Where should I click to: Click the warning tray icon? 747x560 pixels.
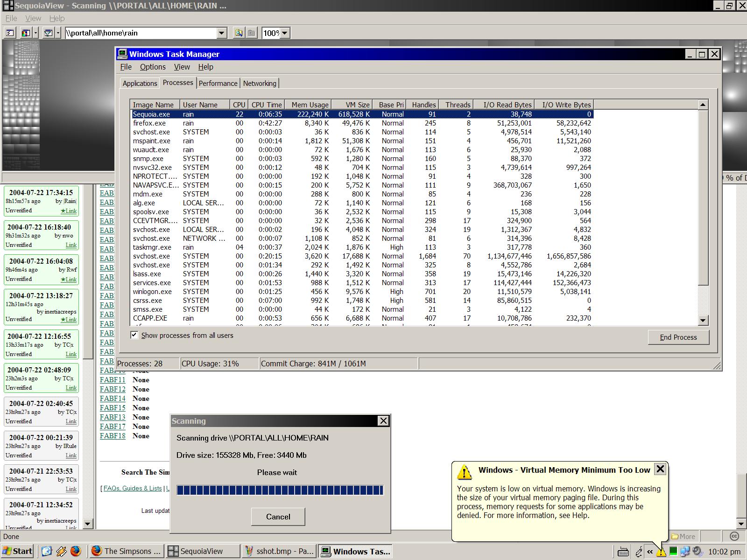click(661, 552)
